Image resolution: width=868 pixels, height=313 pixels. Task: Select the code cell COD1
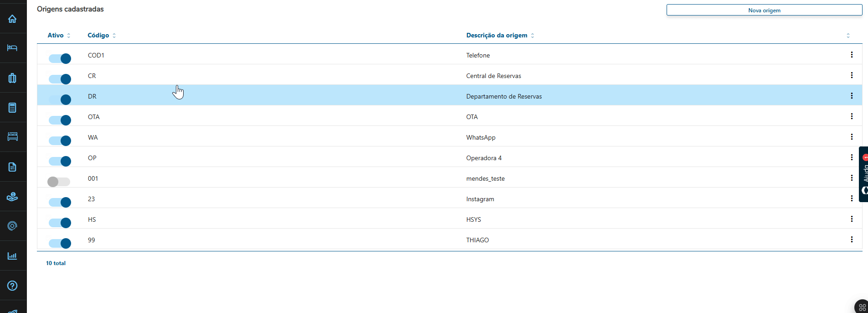point(96,55)
